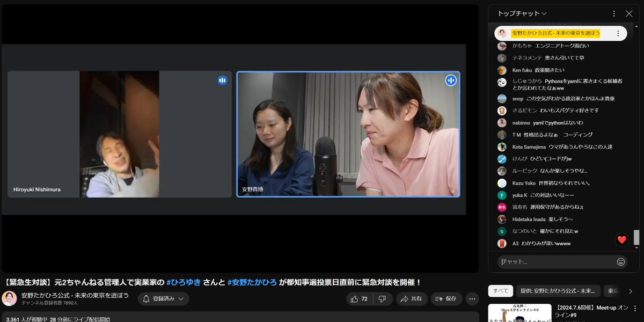Open なつのいと's avatar in chat

pyautogui.click(x=502, y=231)
